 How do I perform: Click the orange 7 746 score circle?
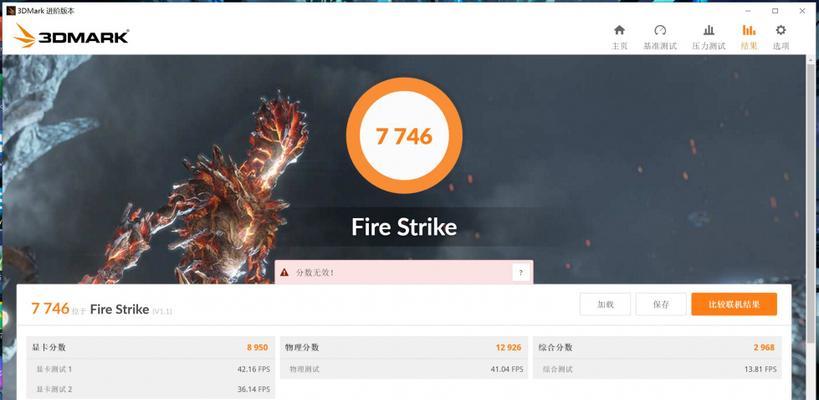404,136
